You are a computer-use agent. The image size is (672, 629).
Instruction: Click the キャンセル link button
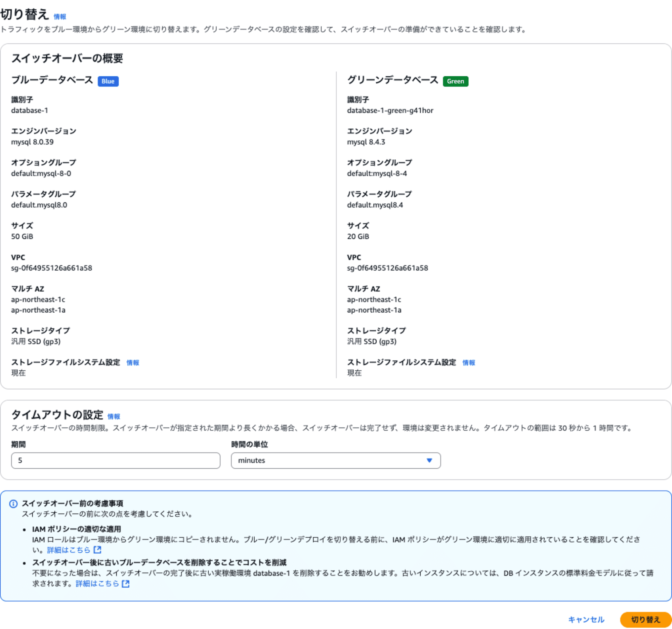coord(586,619)
